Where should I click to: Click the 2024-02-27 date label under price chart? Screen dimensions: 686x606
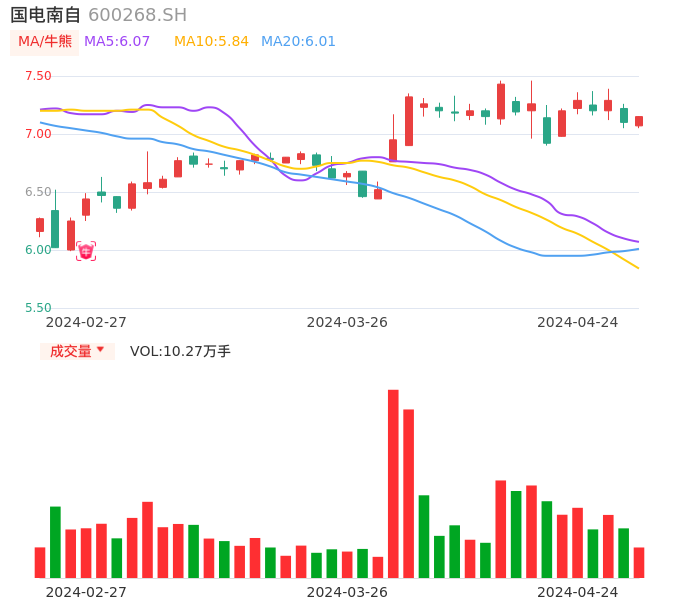(86, 322)
